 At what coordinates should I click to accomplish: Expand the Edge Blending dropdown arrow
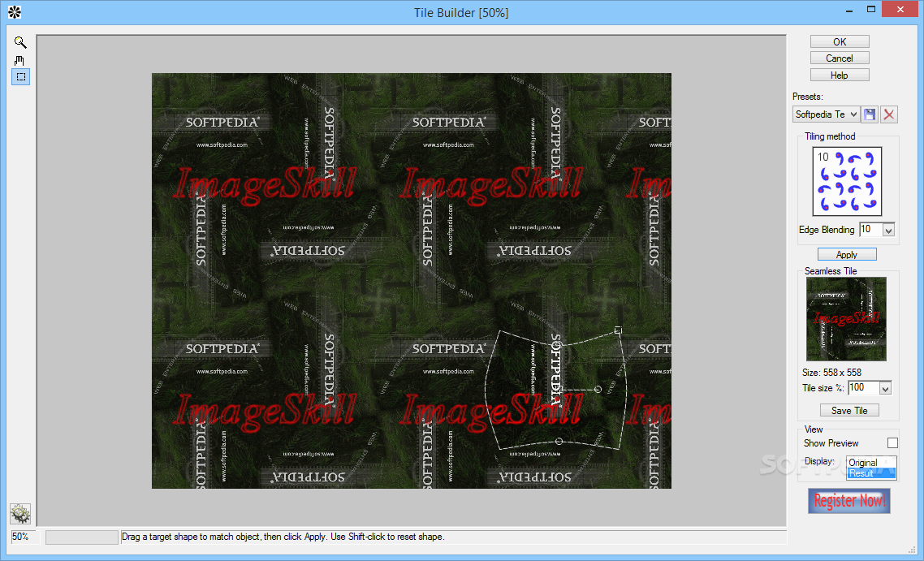pos(888,230)
